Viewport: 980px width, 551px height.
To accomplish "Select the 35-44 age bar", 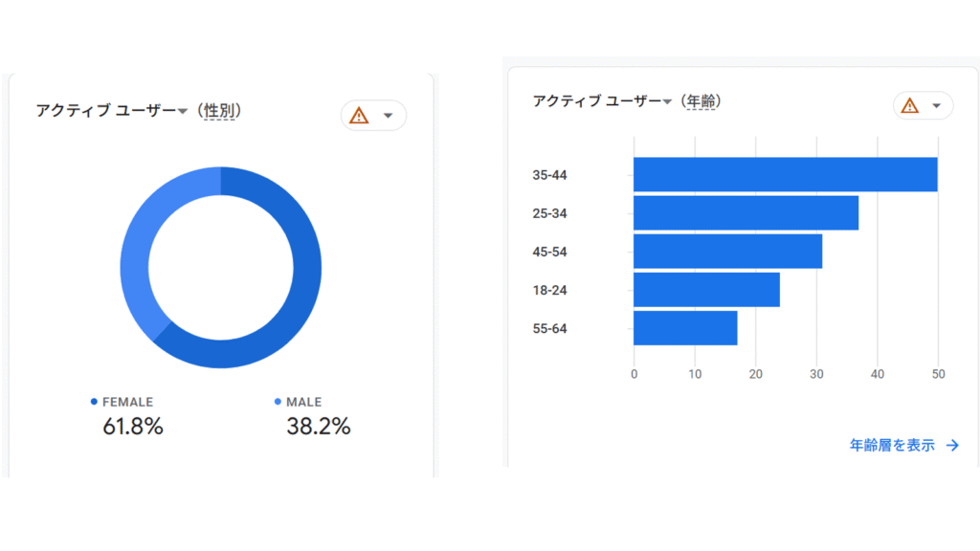I will tap(785, 174).
